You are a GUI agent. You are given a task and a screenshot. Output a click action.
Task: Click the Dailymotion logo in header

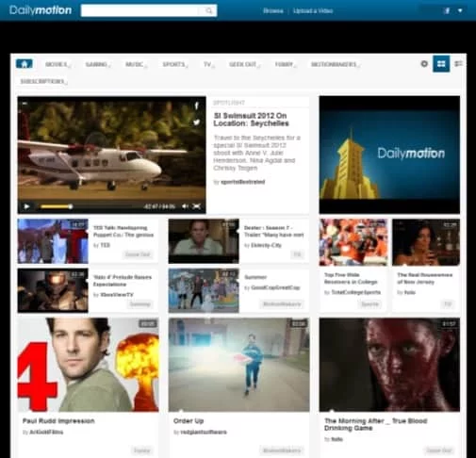41,10
